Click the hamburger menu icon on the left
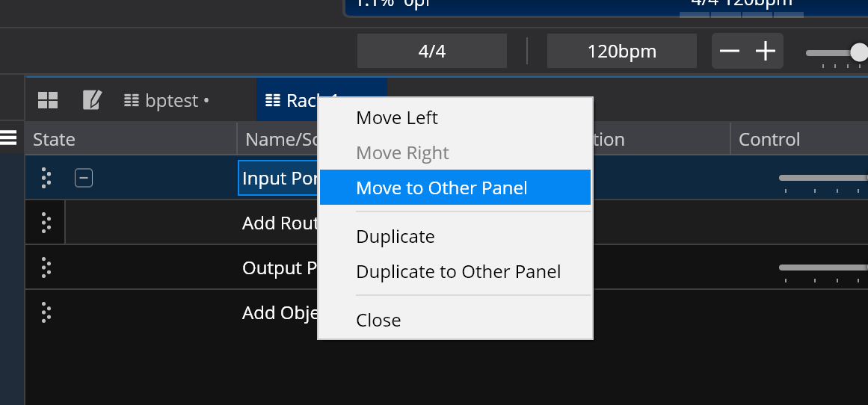The height and width of the screenshot is (405, 868). pos(9,137)
